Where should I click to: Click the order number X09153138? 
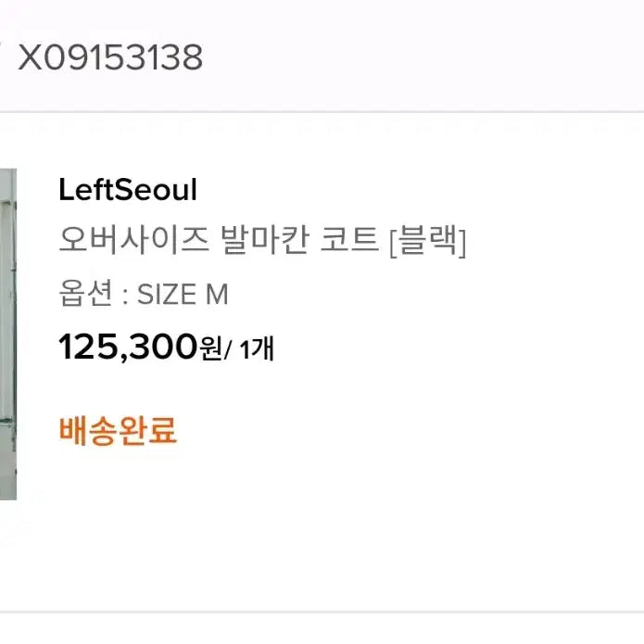[x=110, y=57]
